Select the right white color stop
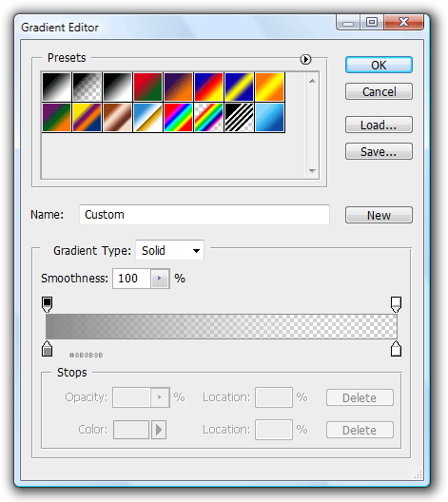 [x=396, y=349]
